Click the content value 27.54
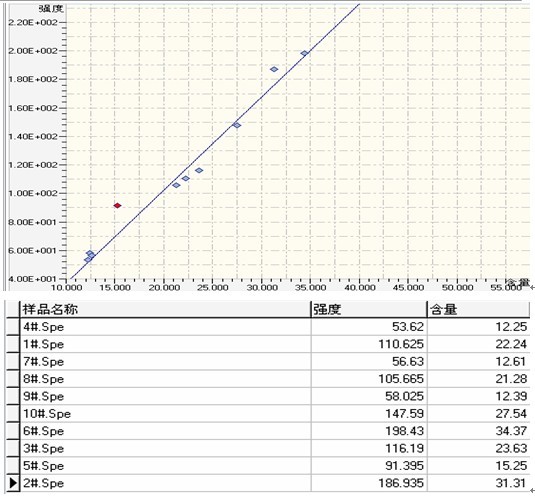The width and height of the screenshot is (535, 498). tap(511, 414)
